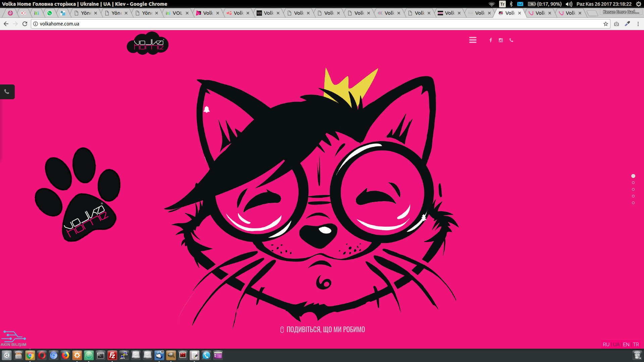The height and width of the screenshot is (362, 644).
Task: Open the mail envelope indicator in top panel
Action: pyautogui.click(x=520, y=4)
